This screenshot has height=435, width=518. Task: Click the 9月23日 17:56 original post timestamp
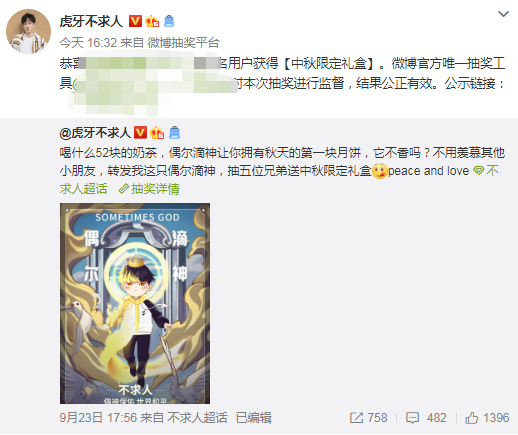click(x=98, y=418)
